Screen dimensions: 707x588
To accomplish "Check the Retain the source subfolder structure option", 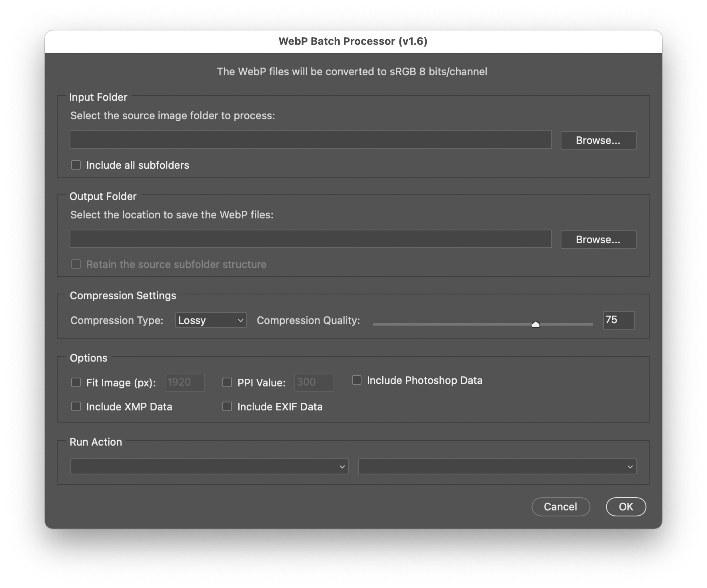I will (76, 264).
